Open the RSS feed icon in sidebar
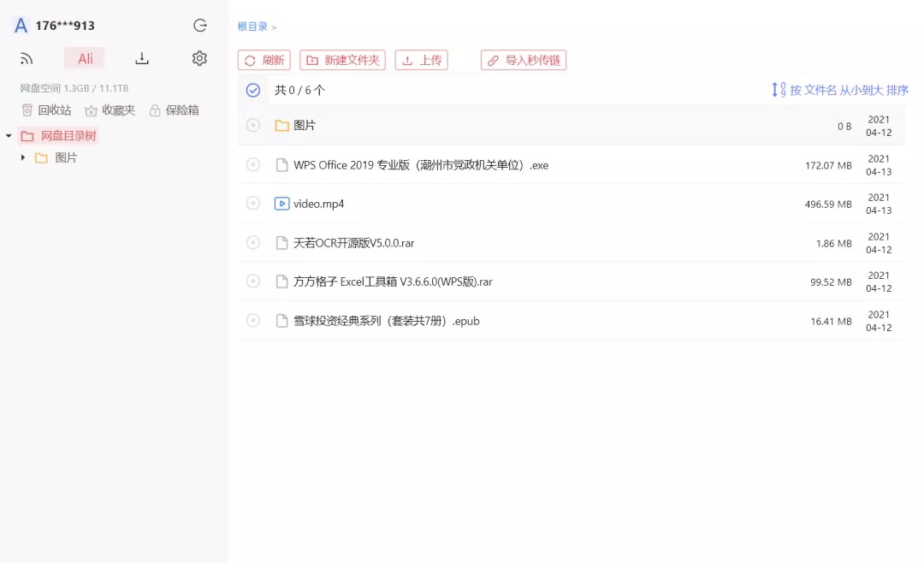The height and width of the screenshot is (563, 924). (27, 59)
